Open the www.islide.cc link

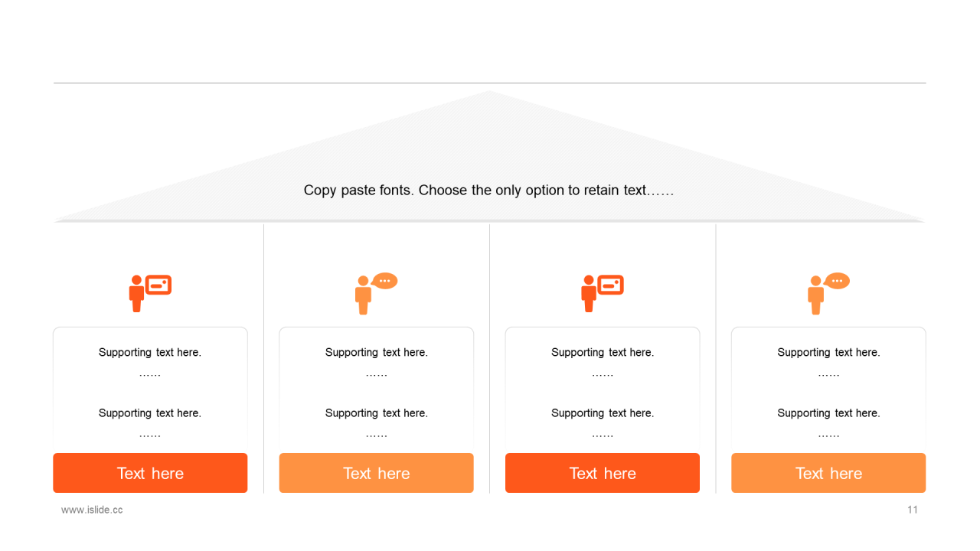pos(92,510)
